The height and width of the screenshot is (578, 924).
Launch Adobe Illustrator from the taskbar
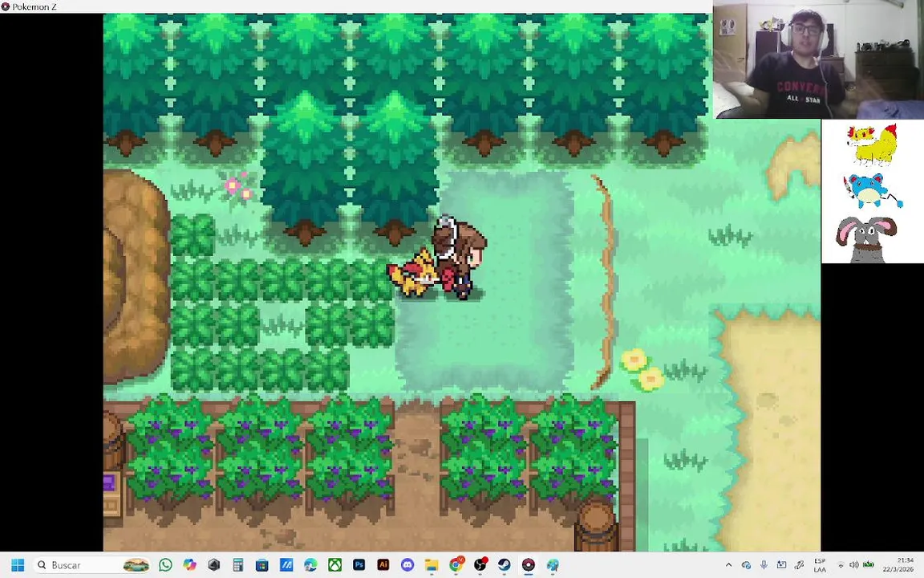[x=383, y=565]
